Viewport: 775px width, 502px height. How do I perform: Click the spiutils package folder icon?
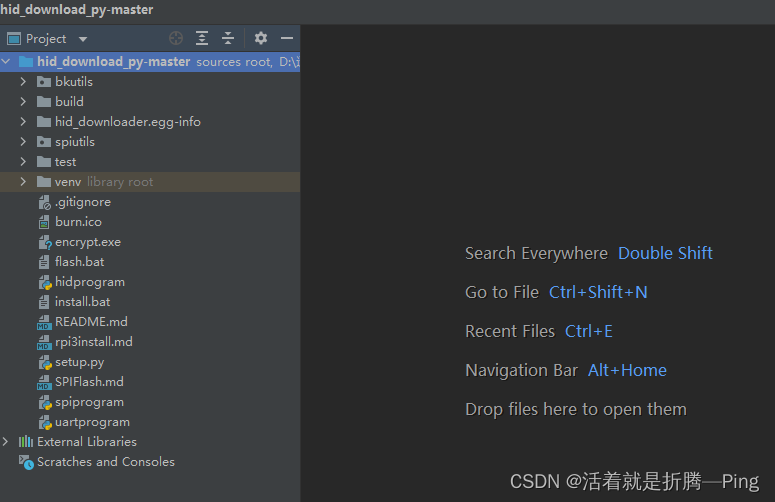(44, 142)
